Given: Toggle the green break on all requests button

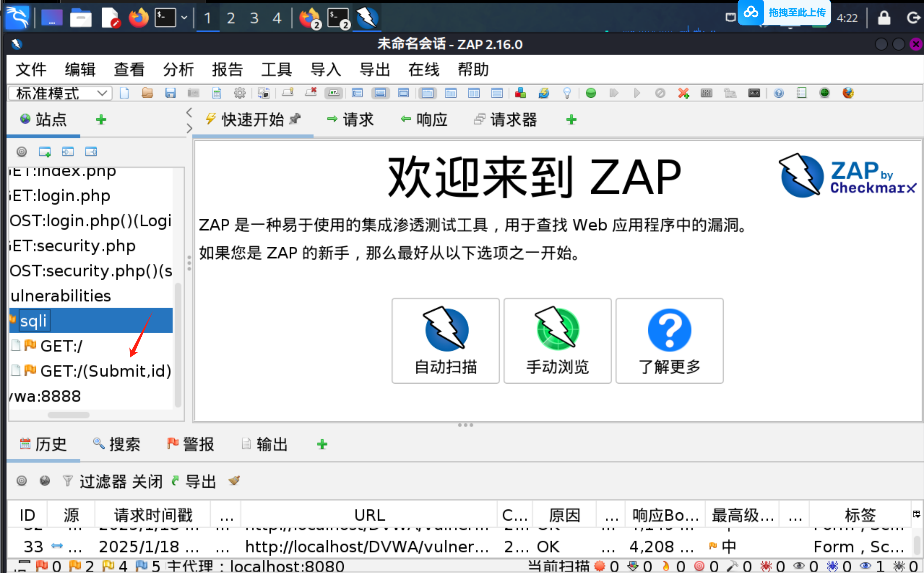Looking at the screenshot, I should [590, 93].
